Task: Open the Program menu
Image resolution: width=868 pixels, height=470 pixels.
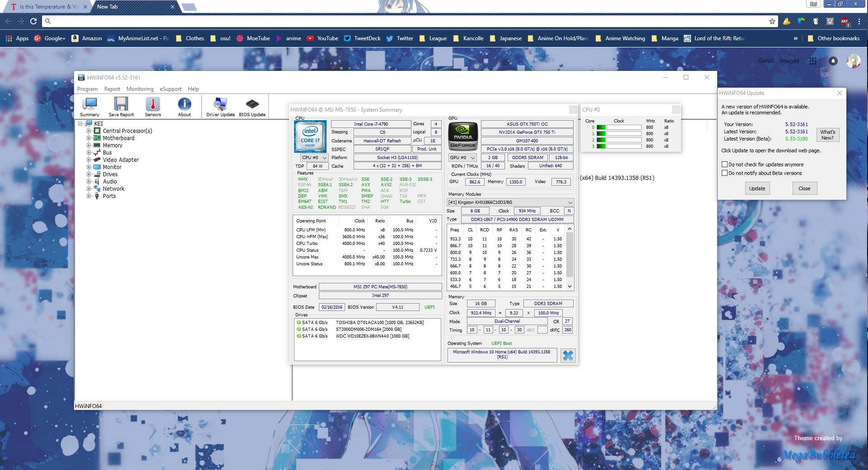Action: tap(88, 89)
